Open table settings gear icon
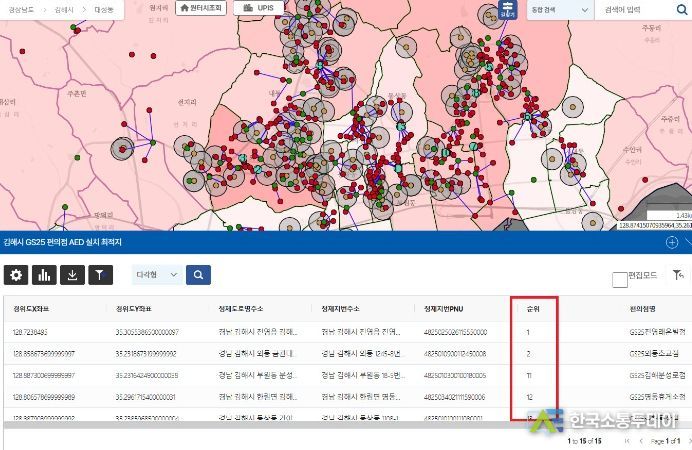The width and height of the screenshot is (692, 450). pos(16,275)
